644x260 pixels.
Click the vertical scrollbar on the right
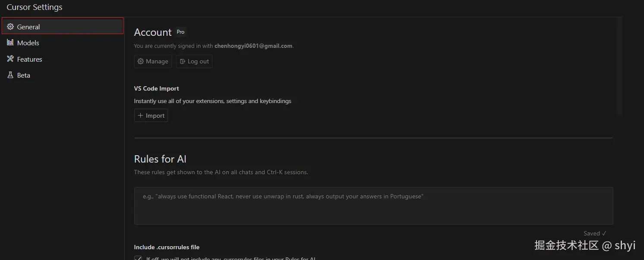pos(619,65)
